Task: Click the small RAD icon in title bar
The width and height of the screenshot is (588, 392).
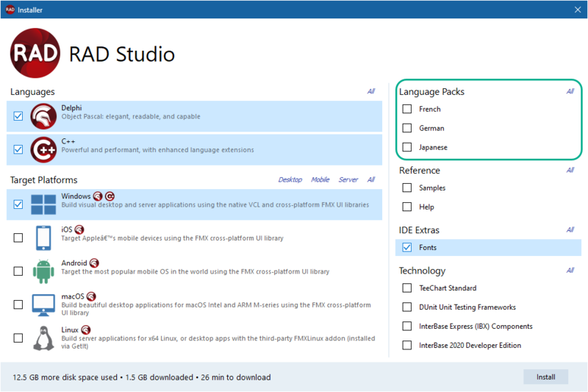Action: pos(10,10)
